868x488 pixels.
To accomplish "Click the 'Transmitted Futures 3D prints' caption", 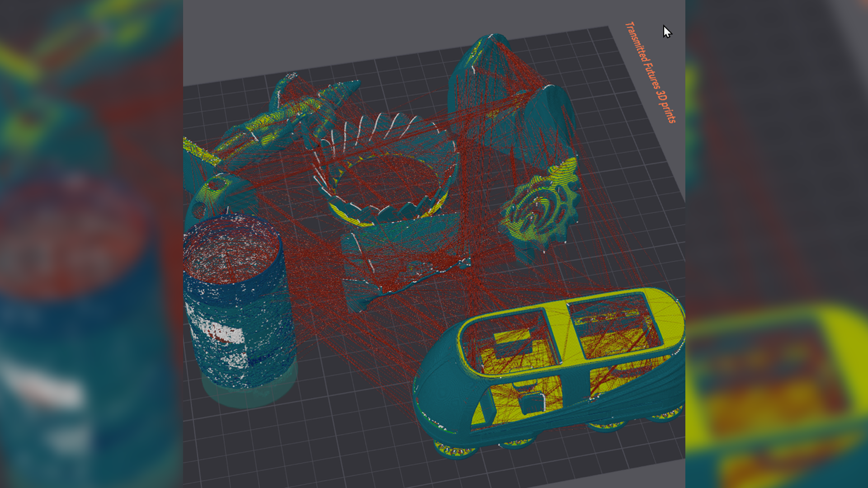I will [x=650, y=72].
